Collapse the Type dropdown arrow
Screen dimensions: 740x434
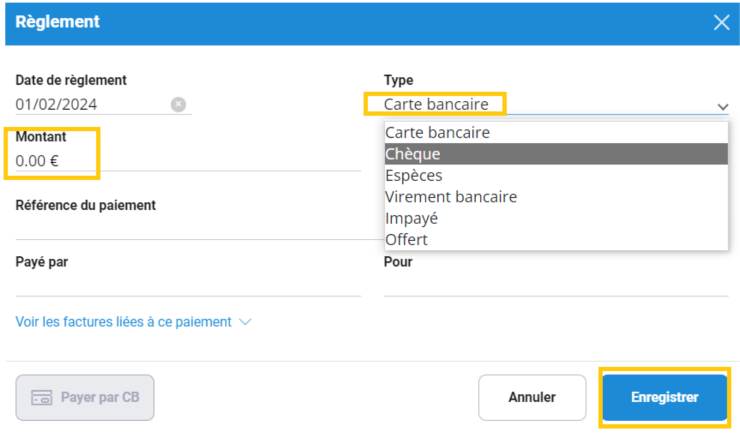point(722,105)
